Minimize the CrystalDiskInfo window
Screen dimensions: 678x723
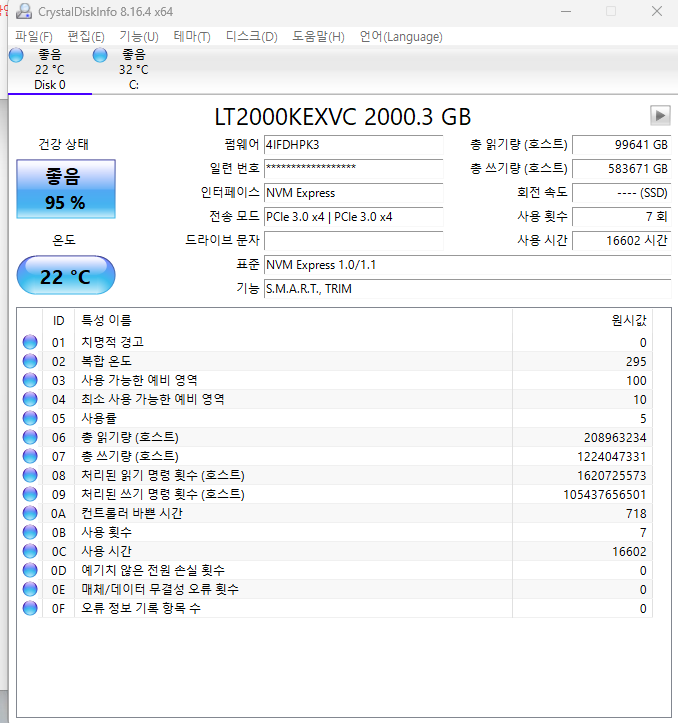(x=566, y=12)
